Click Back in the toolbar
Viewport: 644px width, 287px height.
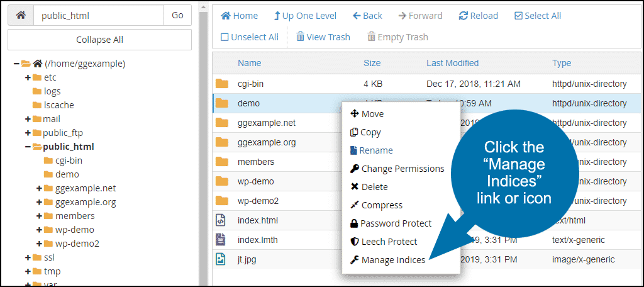pyautogui.click(x=367, y=16)
